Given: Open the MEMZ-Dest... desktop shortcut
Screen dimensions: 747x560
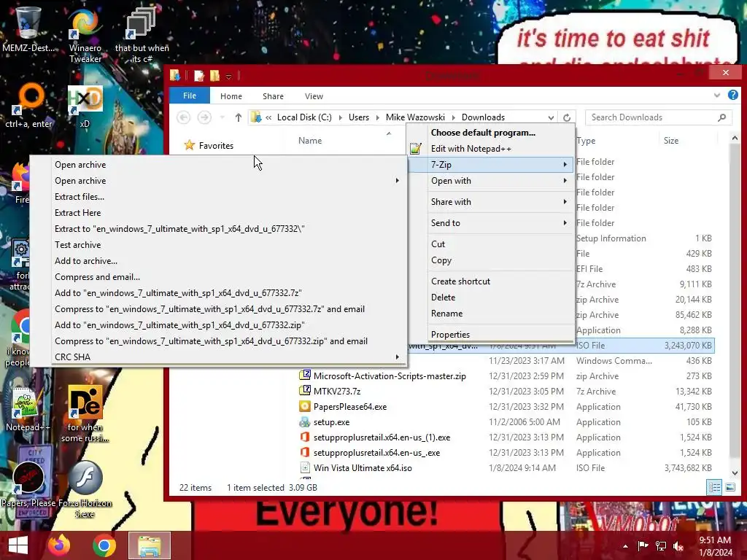Looking at the screenshot, I should coord(28,28).
